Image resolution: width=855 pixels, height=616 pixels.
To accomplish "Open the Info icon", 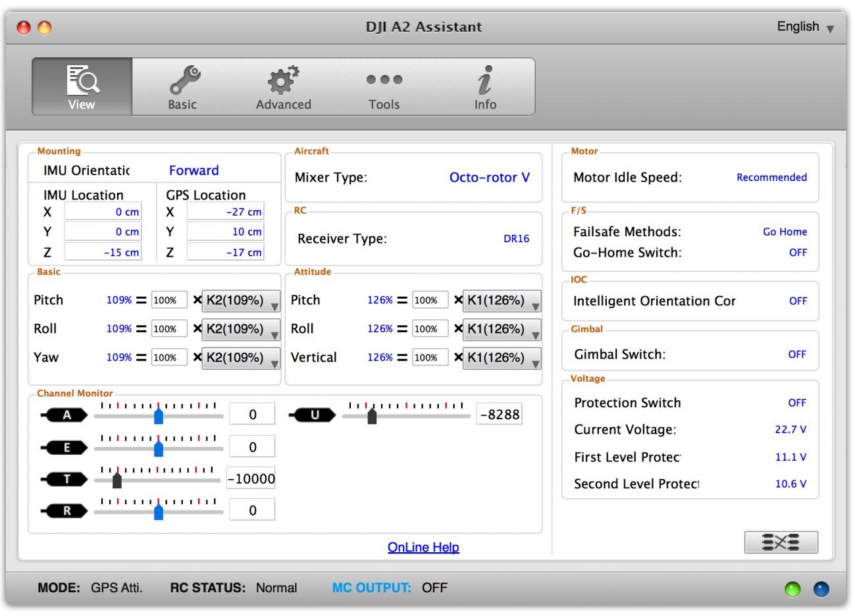I will click(485, 80).
